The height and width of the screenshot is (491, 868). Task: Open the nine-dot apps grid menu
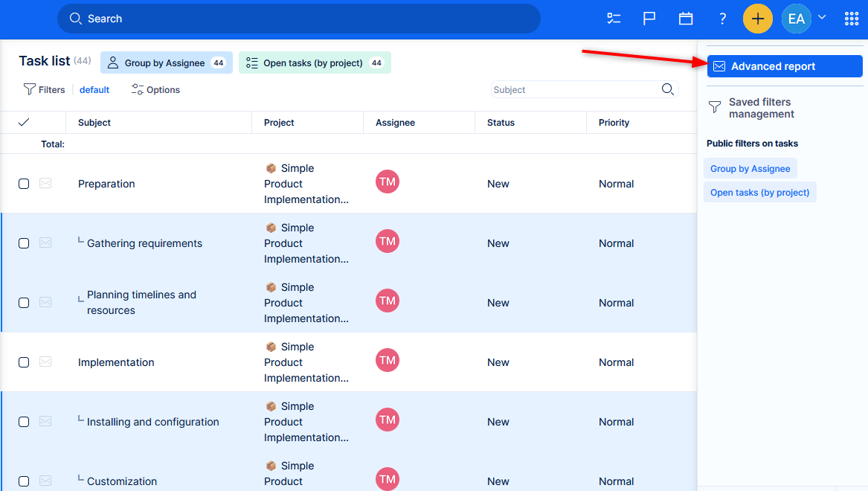coord(852,19)
